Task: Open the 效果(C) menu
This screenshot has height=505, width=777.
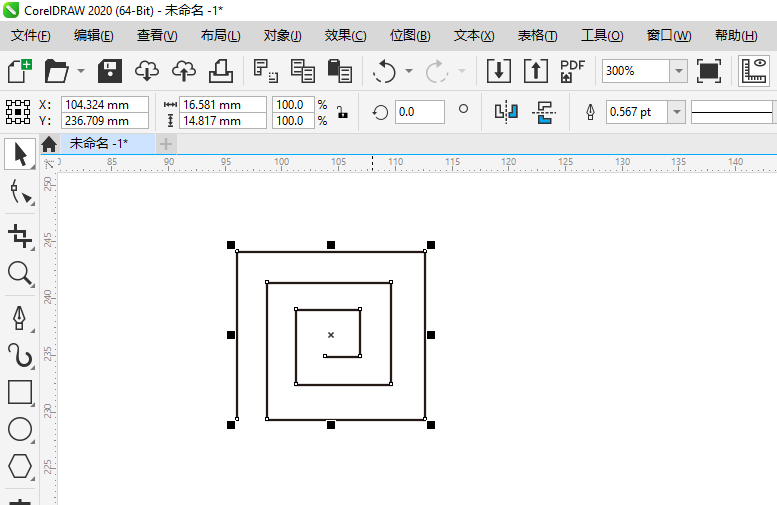Action: click(x=345, y=36)
